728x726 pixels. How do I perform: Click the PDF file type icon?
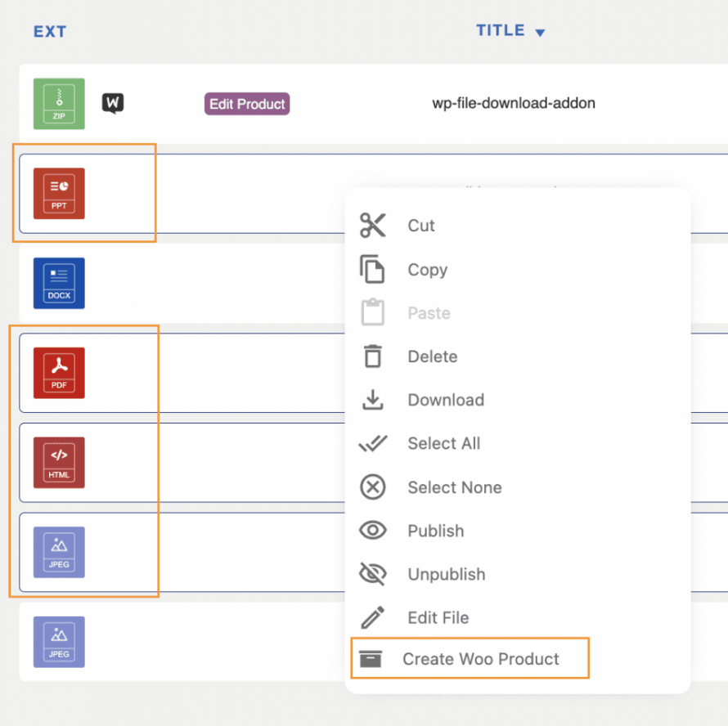pos(59,373)
